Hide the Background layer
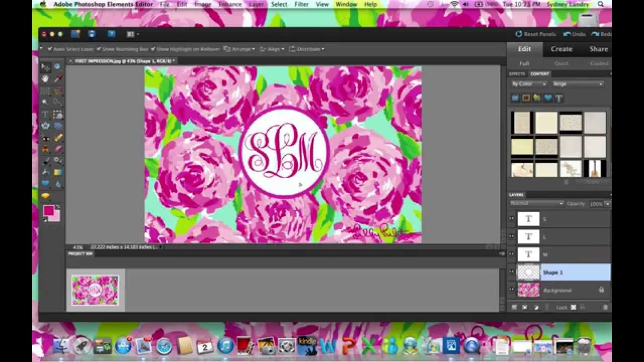Viewport: 644px width, 362px height. pos(512,290)
